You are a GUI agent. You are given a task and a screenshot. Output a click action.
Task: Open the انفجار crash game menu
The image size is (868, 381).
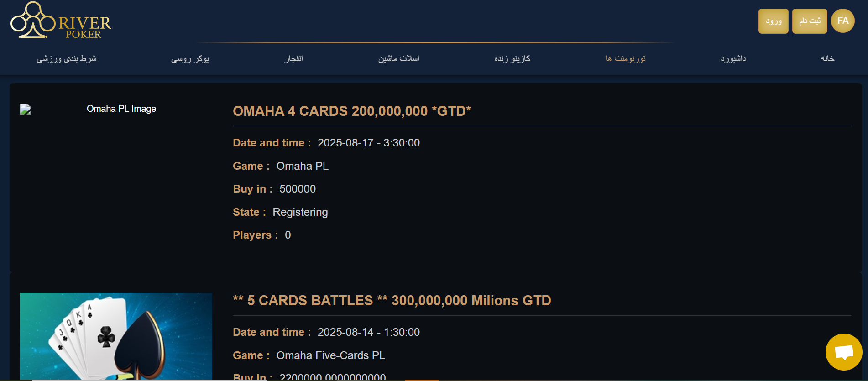tap(293, 58)
